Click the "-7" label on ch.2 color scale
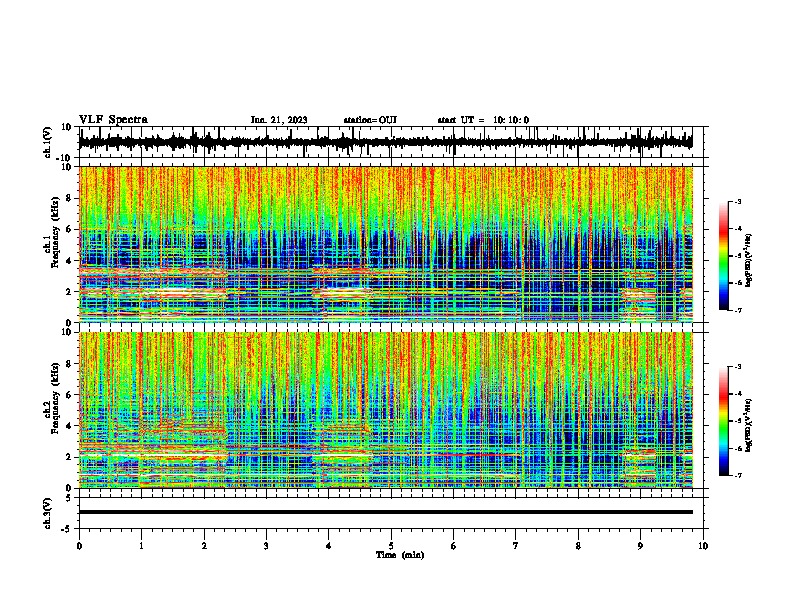The image size is (792, 612). tap(737, 475)
